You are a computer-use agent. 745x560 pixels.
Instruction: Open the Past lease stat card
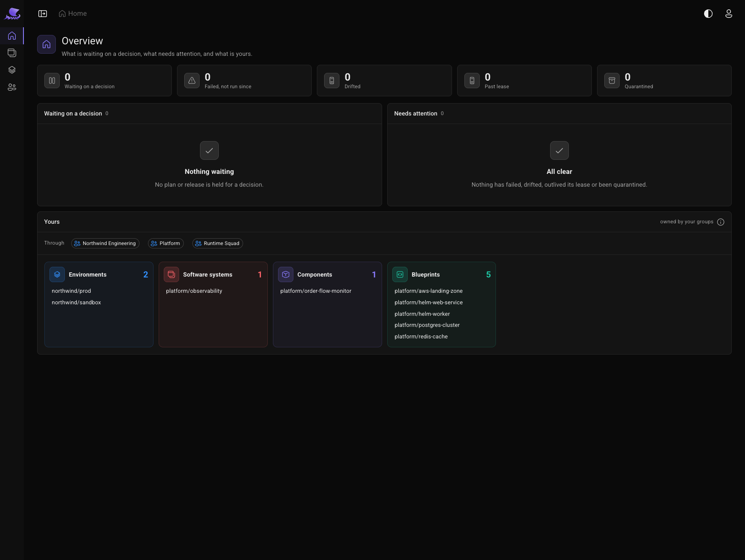[x=525, y=81]
